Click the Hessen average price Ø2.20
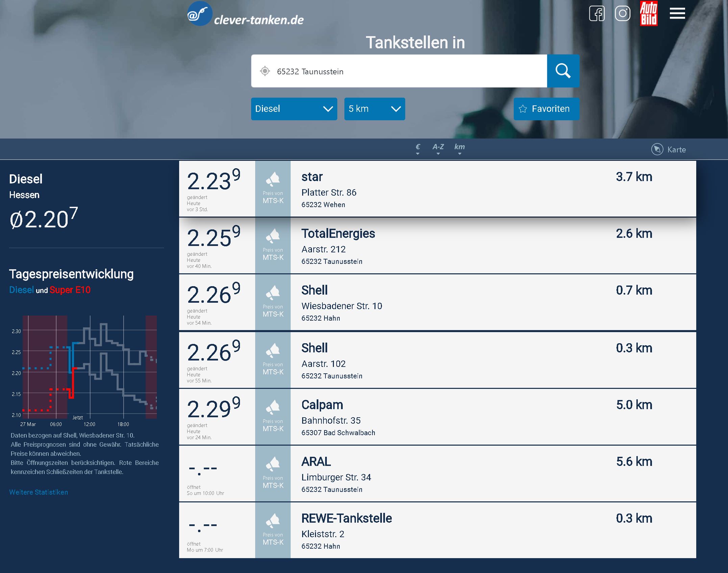This screenshot has width=728, height=573. pyautogui.click(x=44, y=218)
